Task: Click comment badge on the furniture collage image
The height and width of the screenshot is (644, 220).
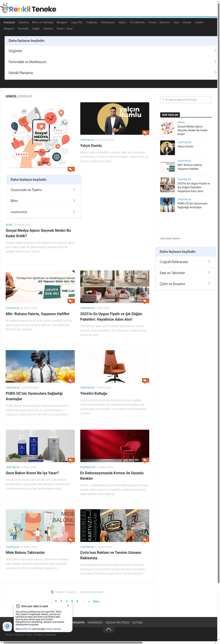Action: click(x=145, y=301)
